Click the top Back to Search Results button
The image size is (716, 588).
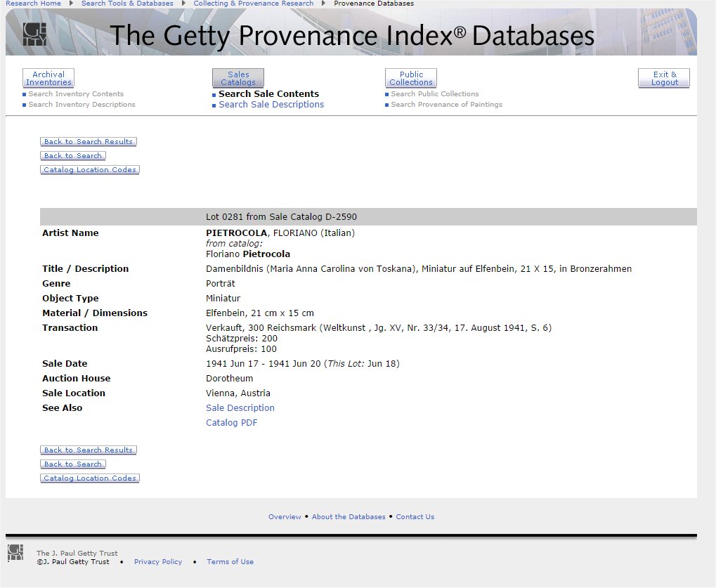click(89, 141)
